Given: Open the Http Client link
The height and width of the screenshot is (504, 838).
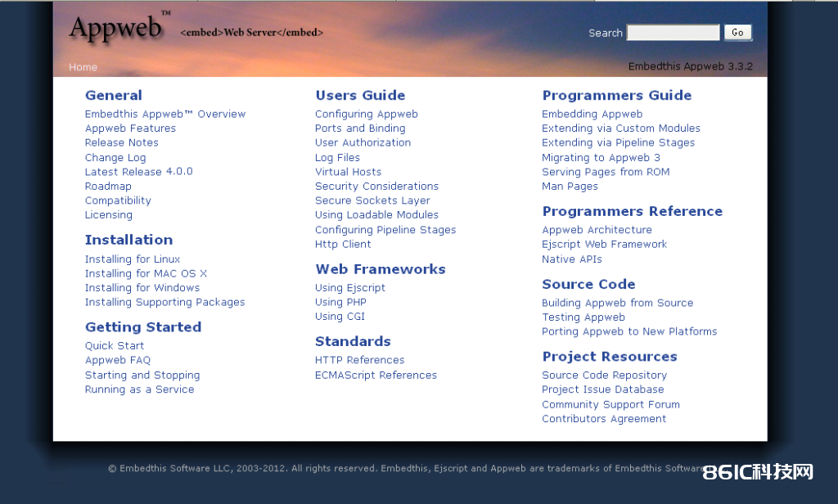Looking at the screenshot, I should pyautogui.click(x=343, y=245).
